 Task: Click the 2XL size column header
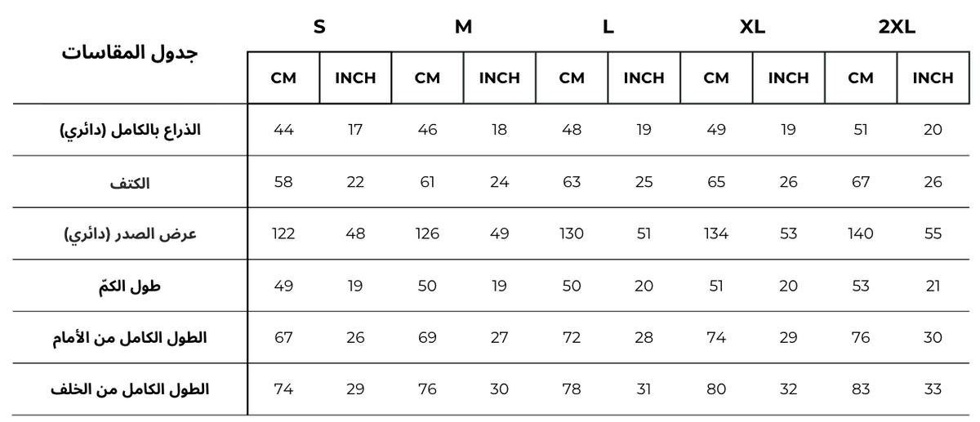[x=897, y=27]
